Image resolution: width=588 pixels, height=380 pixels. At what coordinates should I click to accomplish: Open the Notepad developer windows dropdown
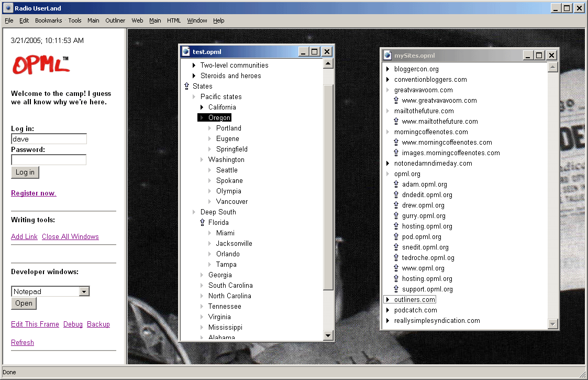point(84,291)
